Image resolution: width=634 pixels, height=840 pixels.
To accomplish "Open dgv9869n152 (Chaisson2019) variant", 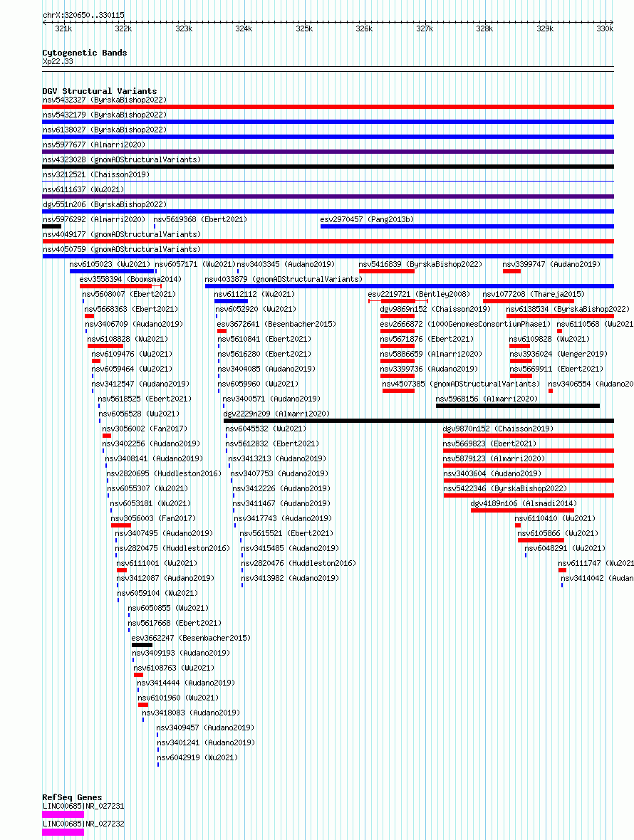I will point(435,310).
